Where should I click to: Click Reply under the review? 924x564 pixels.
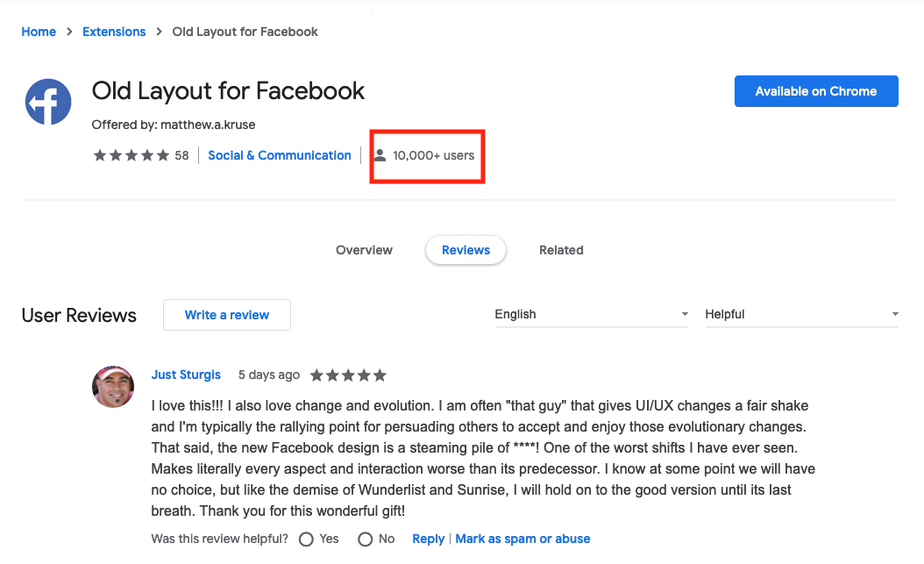429,539
